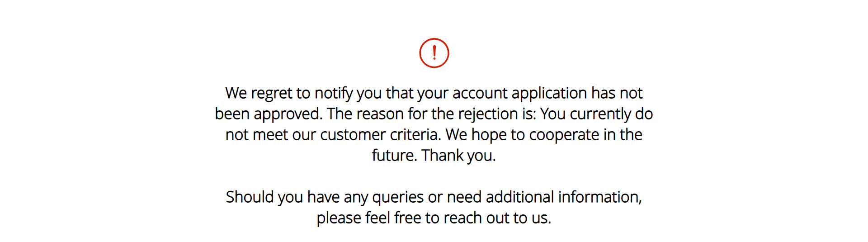Click the exclamation mark inside red circle
Viewport: 868px width, 242px height.
pos(434,52)
